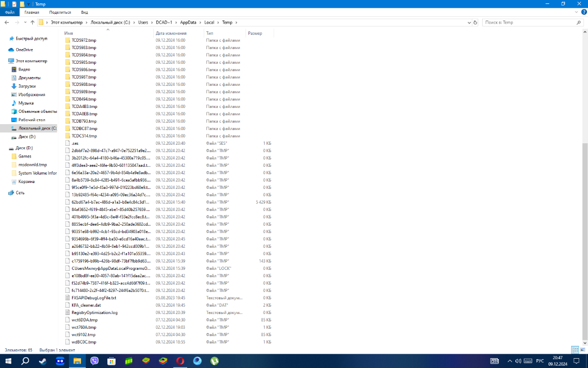
Task: Open uTorrent from the taskbar
Action: 215,361
